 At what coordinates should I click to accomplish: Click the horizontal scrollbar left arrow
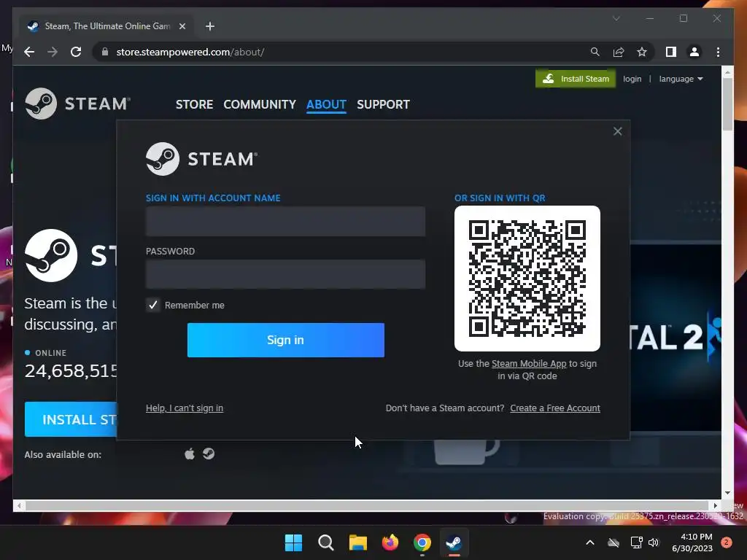point(18,506)
